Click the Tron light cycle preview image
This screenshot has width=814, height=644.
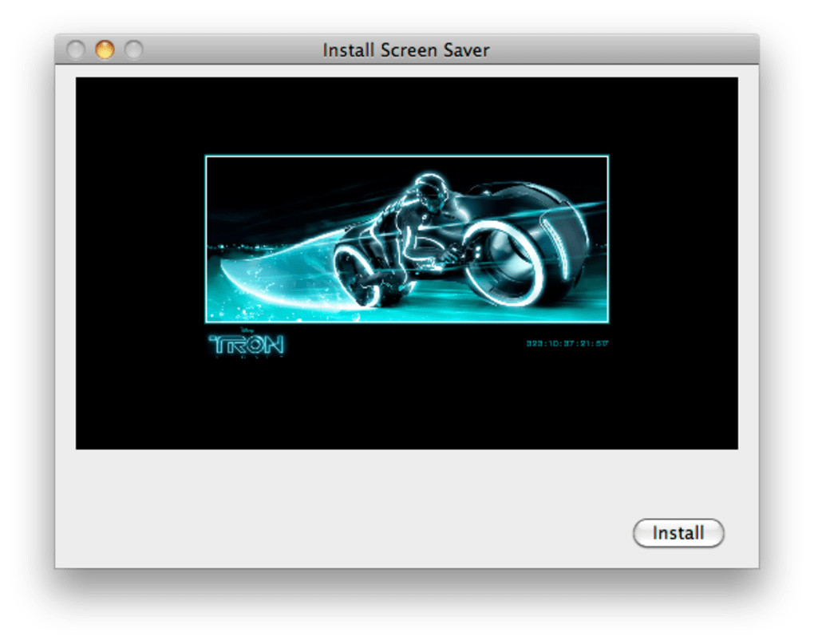pyautogui.click(x=406, y=239)
